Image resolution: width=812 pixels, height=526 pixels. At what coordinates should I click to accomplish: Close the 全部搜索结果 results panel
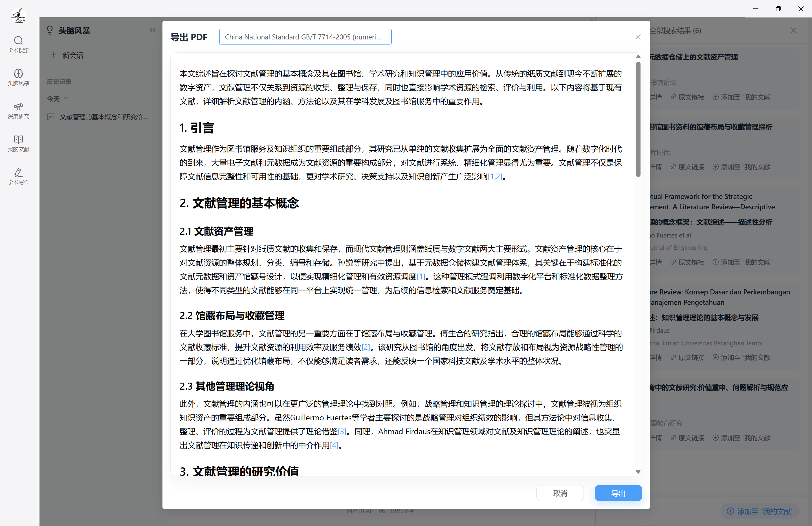[794, 30]
